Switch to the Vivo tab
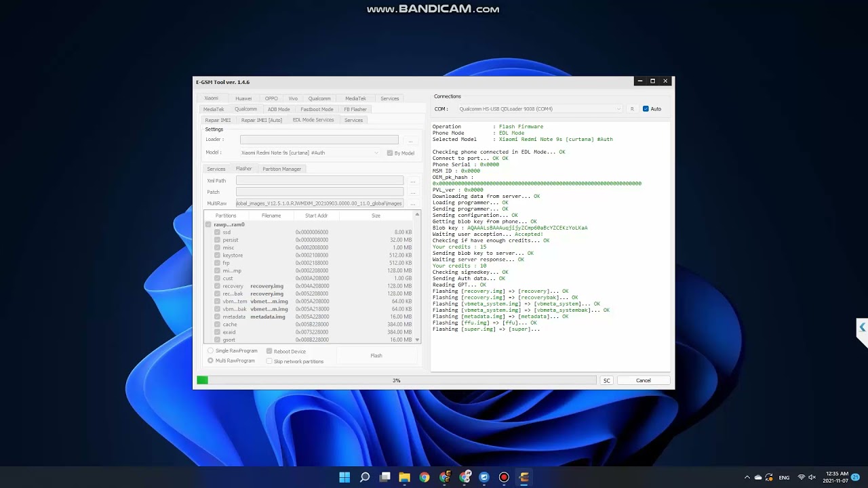The width and height of the screenshot is (868, 488). 293,98
